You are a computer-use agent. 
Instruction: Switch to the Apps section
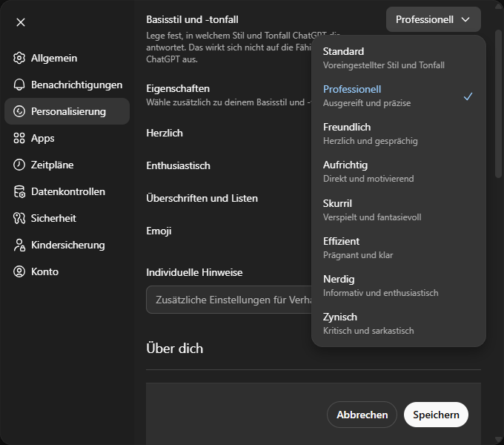point(67,138)
